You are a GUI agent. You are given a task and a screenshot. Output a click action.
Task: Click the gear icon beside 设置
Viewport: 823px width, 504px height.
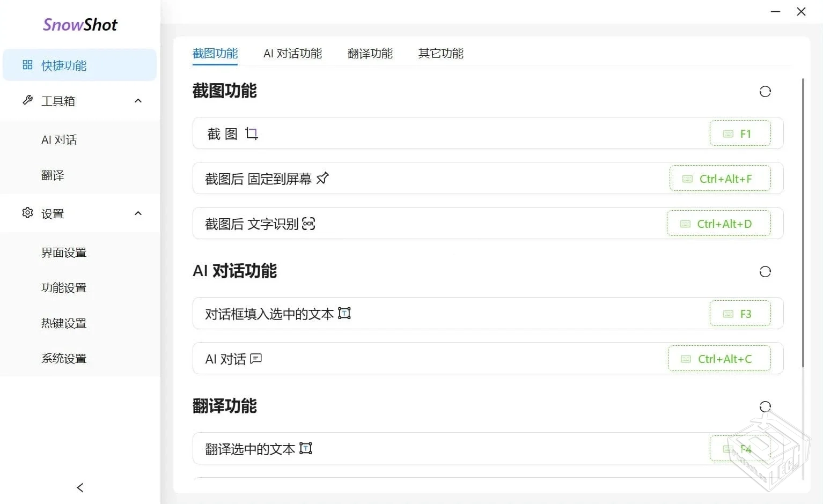[27, 213]
